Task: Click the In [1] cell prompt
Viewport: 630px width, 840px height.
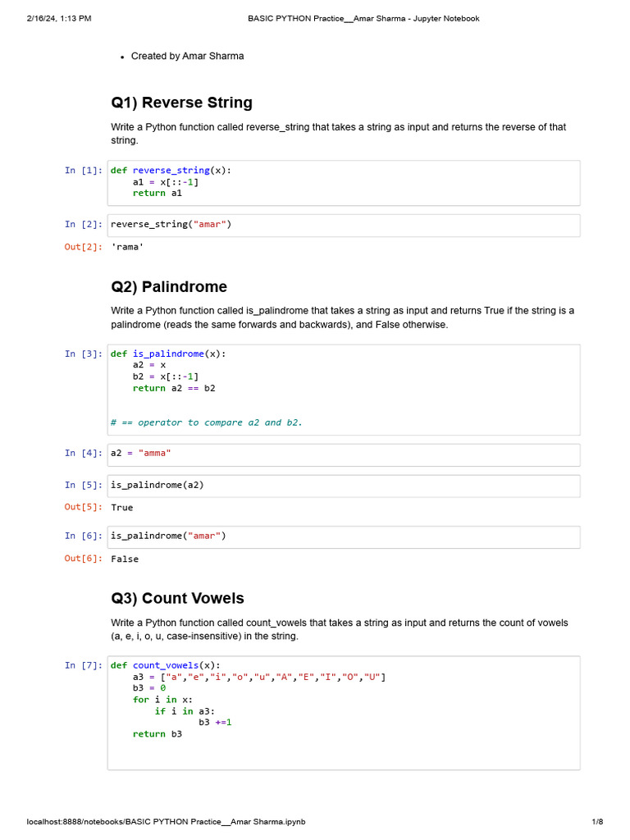Action: pyautogui.click(x=84, y=171)
